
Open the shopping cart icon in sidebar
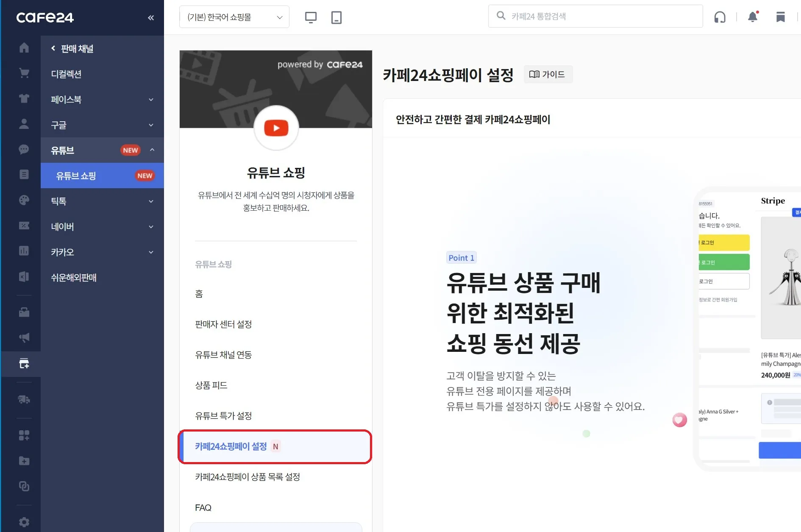[24, 73]
